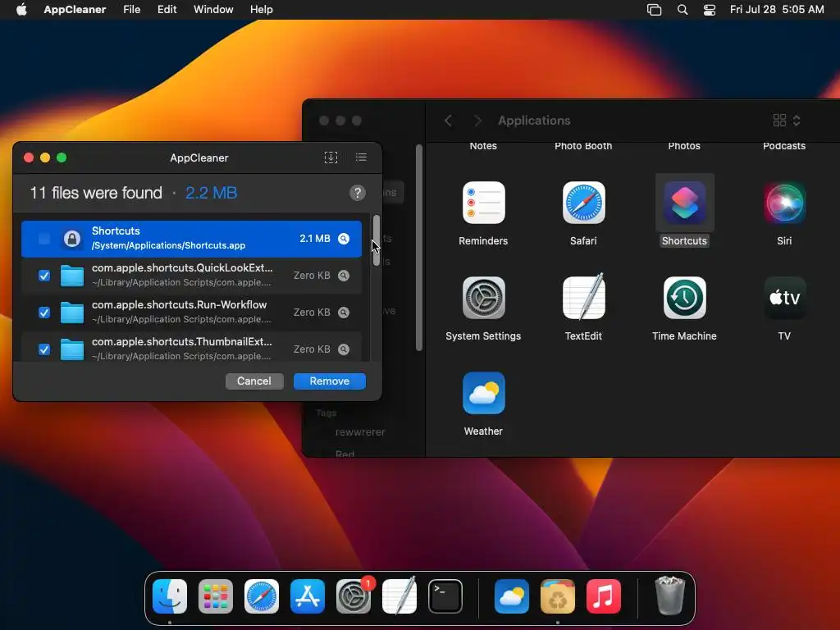Viewport: 840px width, 630px height.
Task: Reveal QuickLookExt folder via its magnifier icon
Action: (x=344, y=276)
